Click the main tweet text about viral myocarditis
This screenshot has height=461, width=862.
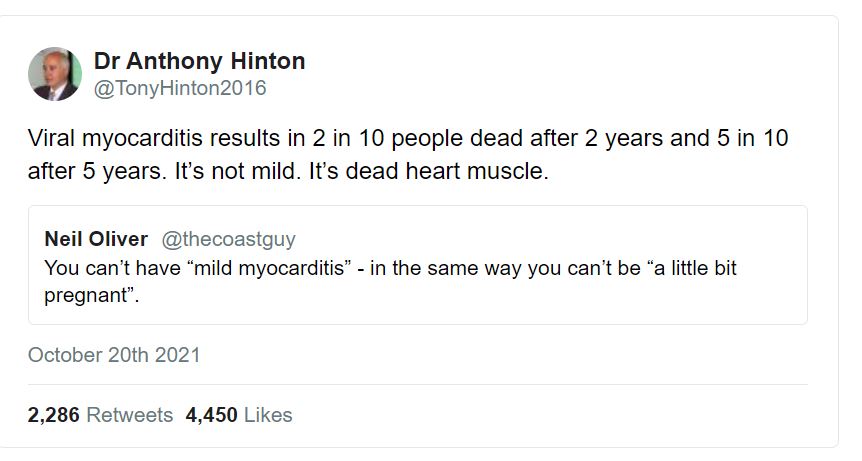pos(407,154)
